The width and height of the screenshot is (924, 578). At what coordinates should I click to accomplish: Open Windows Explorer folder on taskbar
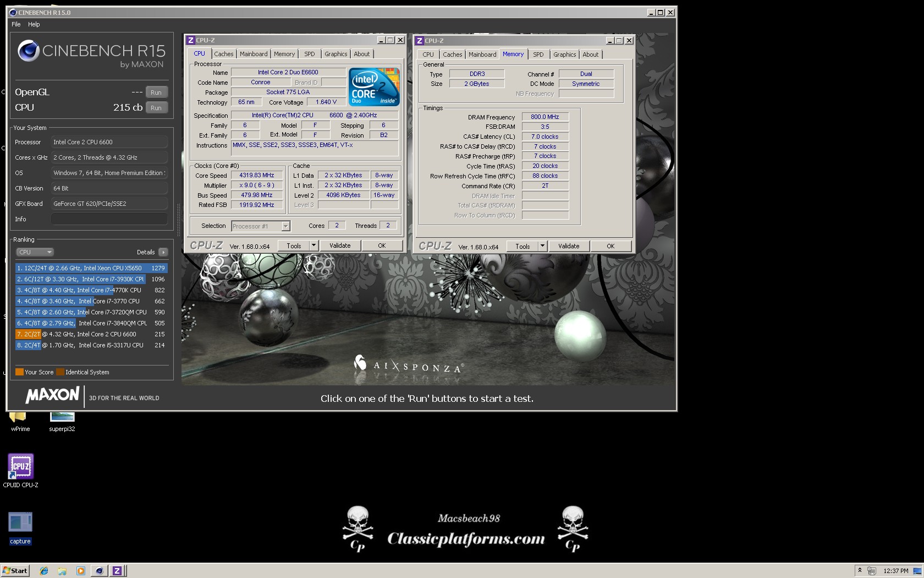point(62,571)
